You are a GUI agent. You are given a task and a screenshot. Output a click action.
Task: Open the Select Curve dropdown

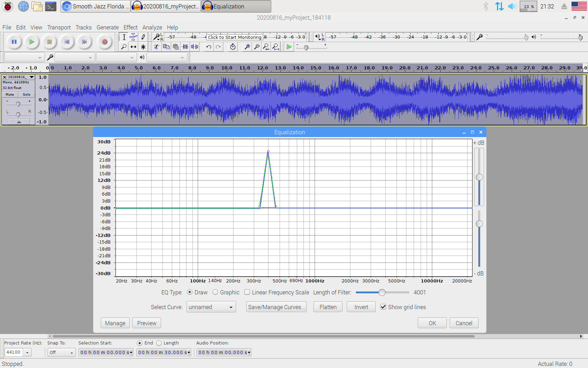211,307
